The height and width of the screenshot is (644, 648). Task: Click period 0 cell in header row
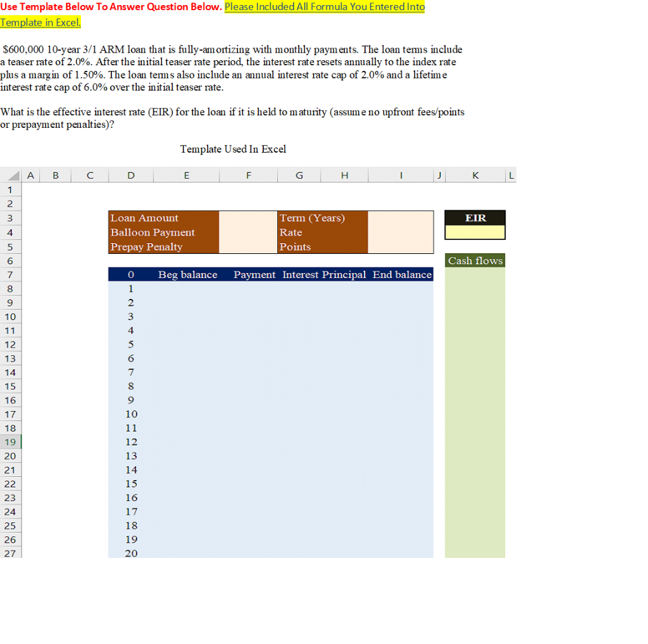coord(130,275)
